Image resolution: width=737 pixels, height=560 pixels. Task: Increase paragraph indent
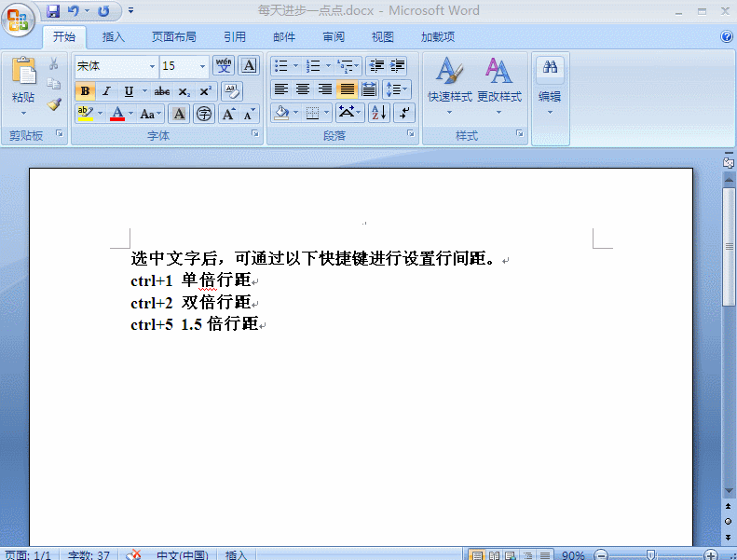tap(397, 66)
